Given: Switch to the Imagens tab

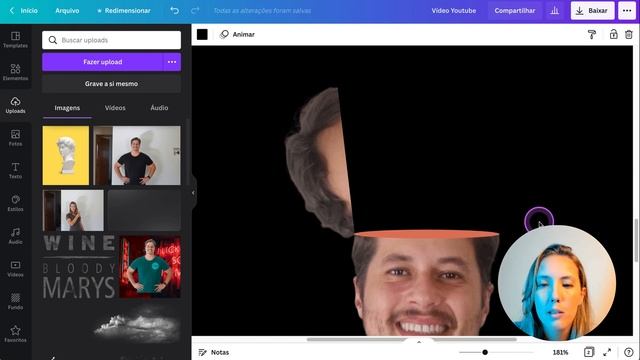Looking at the screenshot, I should 67,108.
